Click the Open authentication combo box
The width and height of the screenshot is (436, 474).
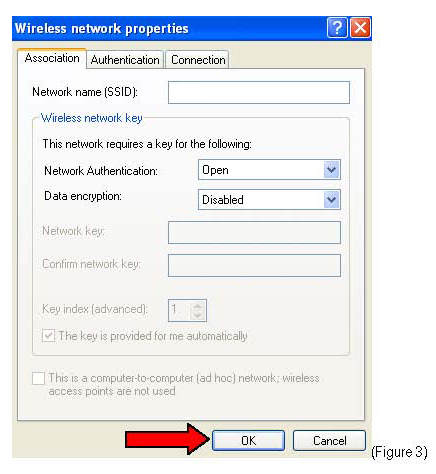[269, 170]
